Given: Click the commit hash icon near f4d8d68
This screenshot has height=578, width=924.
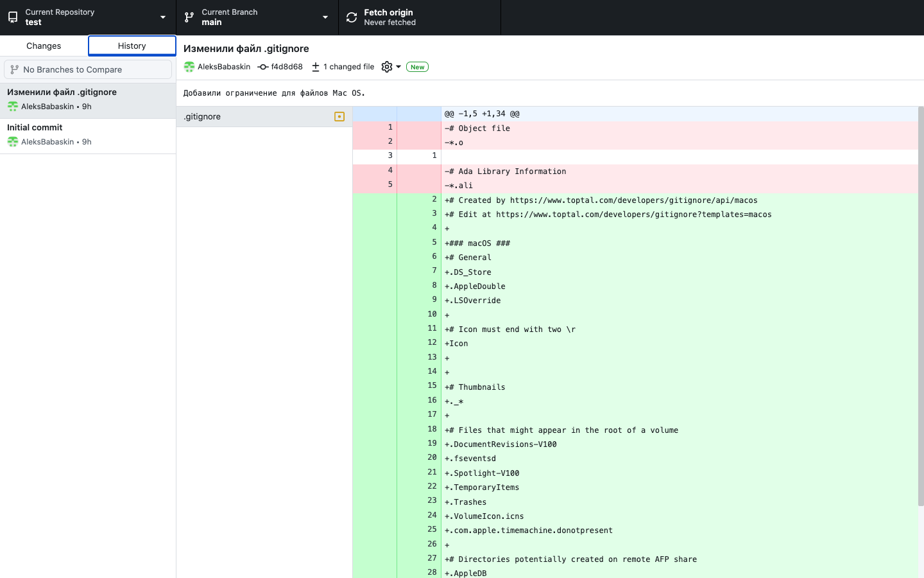Looking at the screenshot, I should 262,67.
